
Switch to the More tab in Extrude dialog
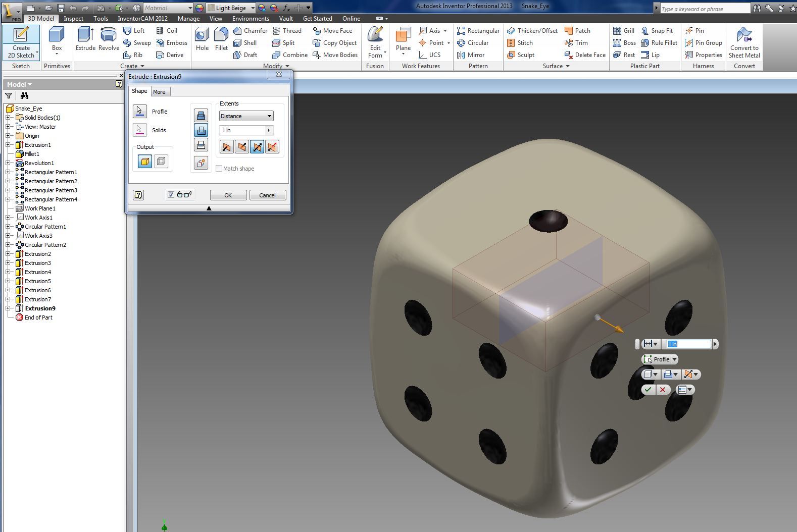[159, 92]
